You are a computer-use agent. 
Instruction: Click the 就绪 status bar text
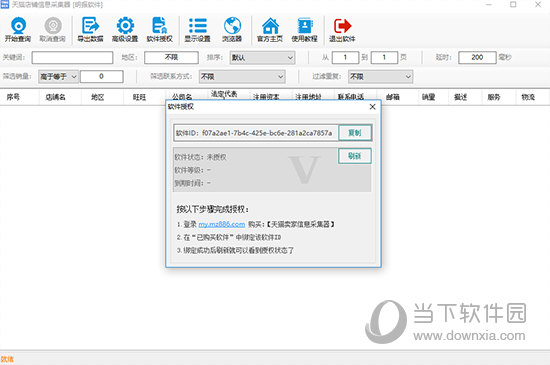tap(7, 359)
